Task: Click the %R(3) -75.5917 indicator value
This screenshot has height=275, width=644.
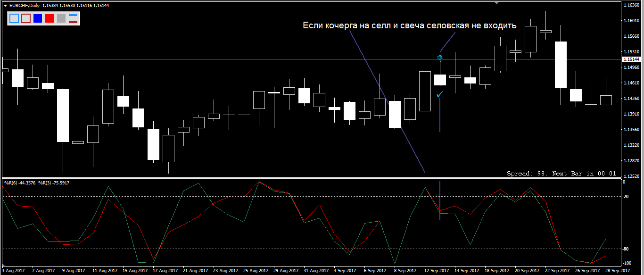Action: (54, 183)
